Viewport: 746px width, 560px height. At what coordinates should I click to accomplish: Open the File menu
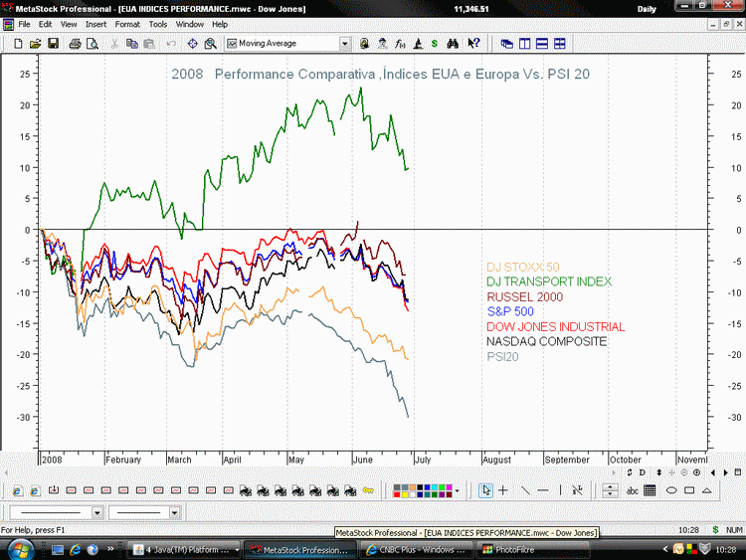(x=24, y=24)
